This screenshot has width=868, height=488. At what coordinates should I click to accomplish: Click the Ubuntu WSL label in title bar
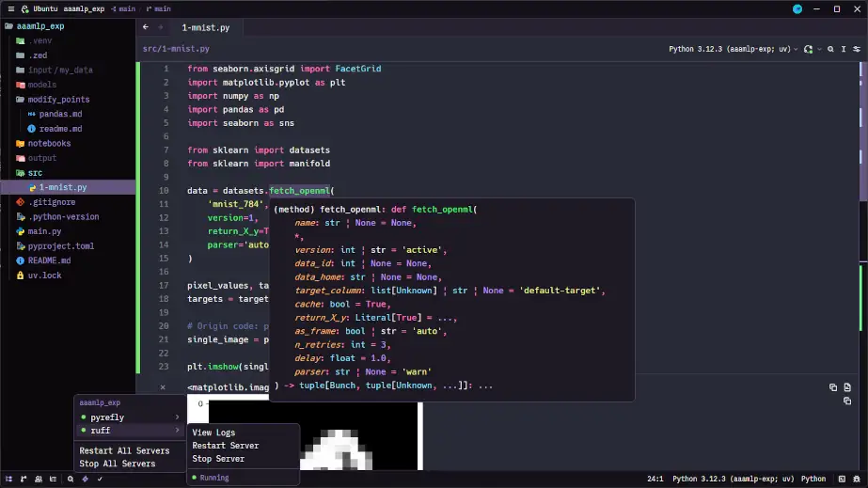pos(39,8)
